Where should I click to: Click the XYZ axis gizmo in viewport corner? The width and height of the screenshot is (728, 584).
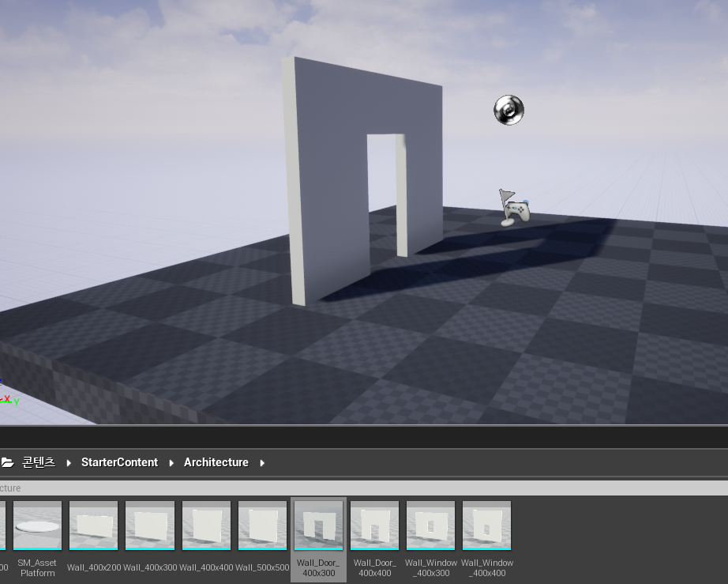9,393
